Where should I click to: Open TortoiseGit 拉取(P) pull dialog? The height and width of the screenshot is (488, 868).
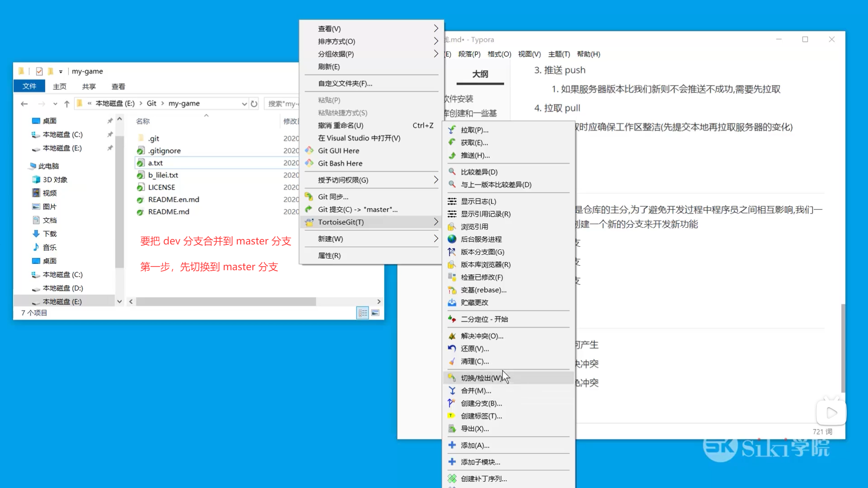pos(473,130)
